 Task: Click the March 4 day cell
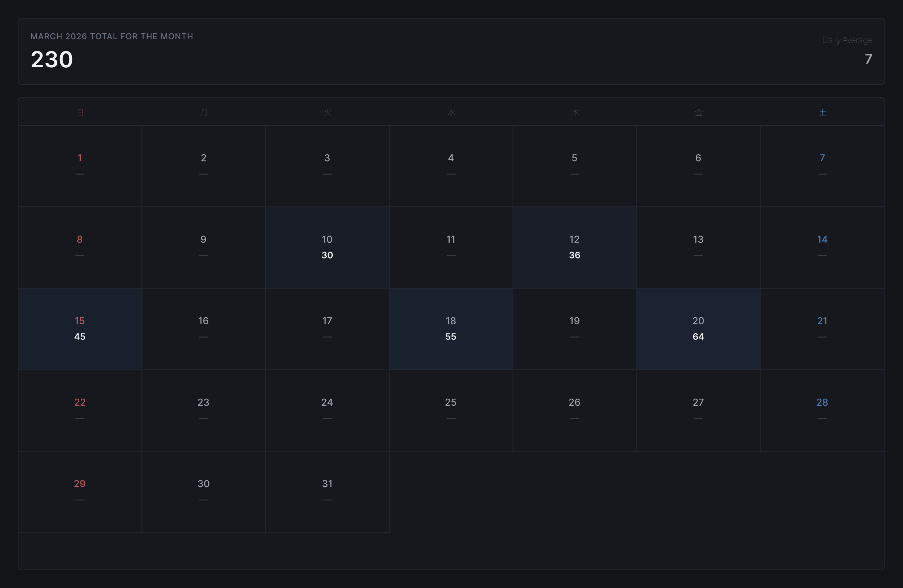pos(450,166)
